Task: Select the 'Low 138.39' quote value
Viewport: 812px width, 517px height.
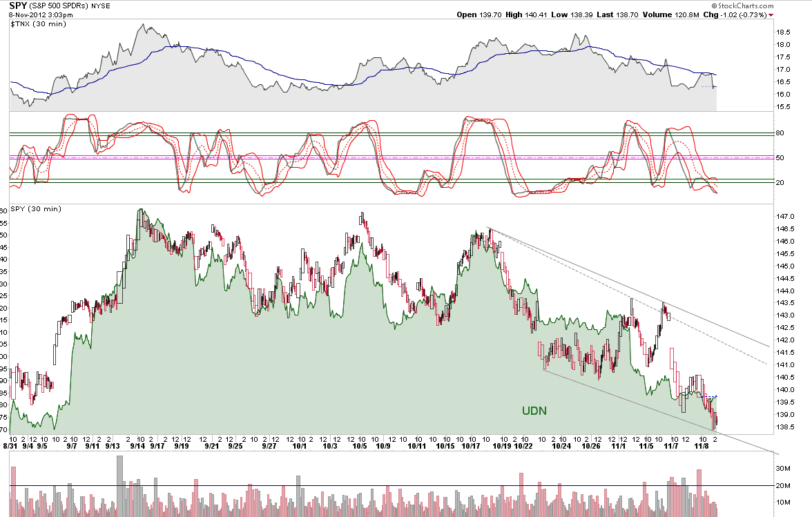Action: click(x=572, y=15)
